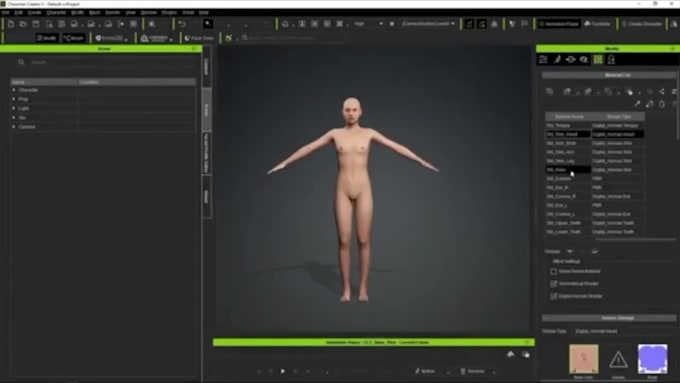Screen dimensions: 680x383
Task: Select the Std_Upper_Teeth material row
Action: point(595,223)
